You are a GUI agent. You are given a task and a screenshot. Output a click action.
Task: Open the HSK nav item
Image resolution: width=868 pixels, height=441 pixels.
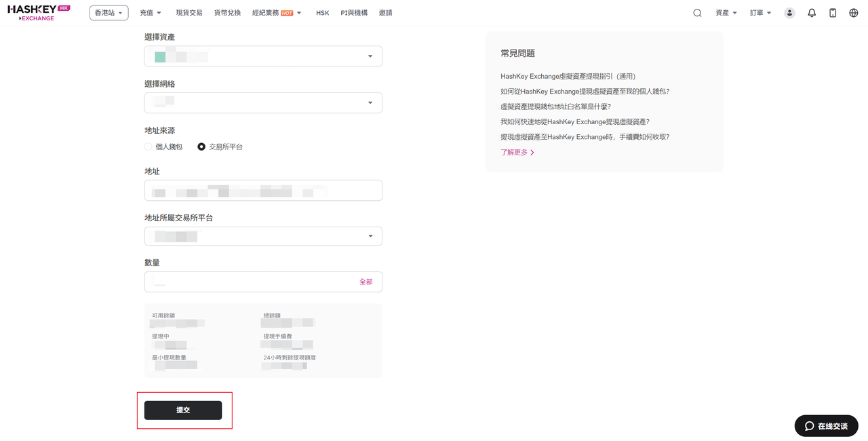323,13
